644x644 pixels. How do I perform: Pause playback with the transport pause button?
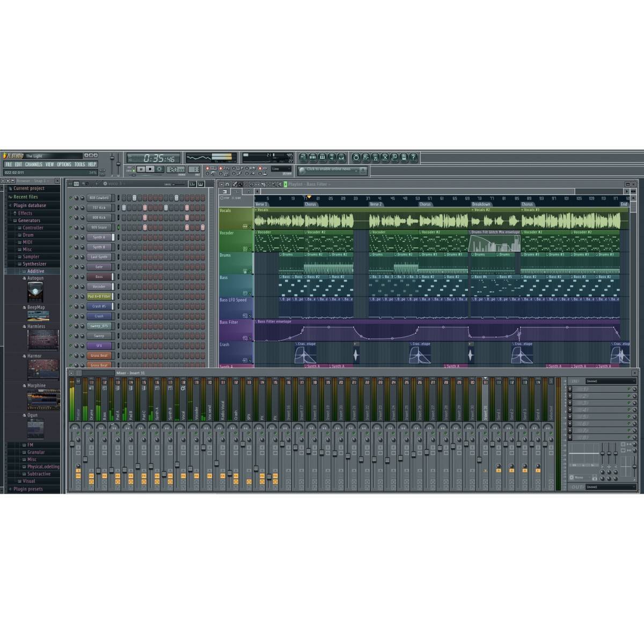[141, 169]
